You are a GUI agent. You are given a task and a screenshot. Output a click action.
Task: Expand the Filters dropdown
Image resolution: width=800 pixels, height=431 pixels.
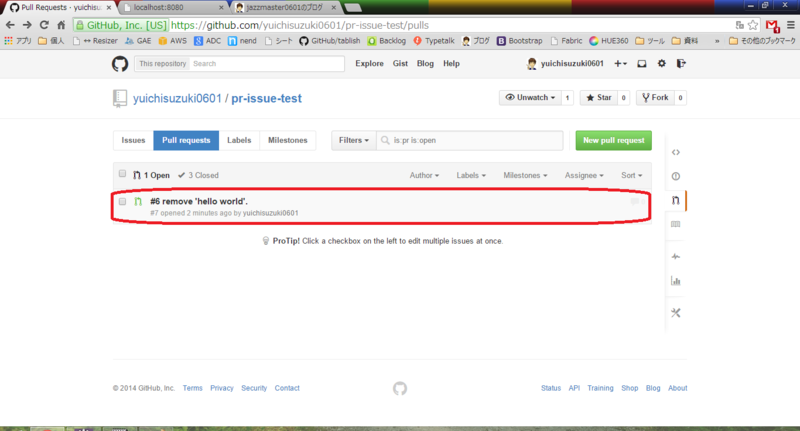click(x=354, y=140)
